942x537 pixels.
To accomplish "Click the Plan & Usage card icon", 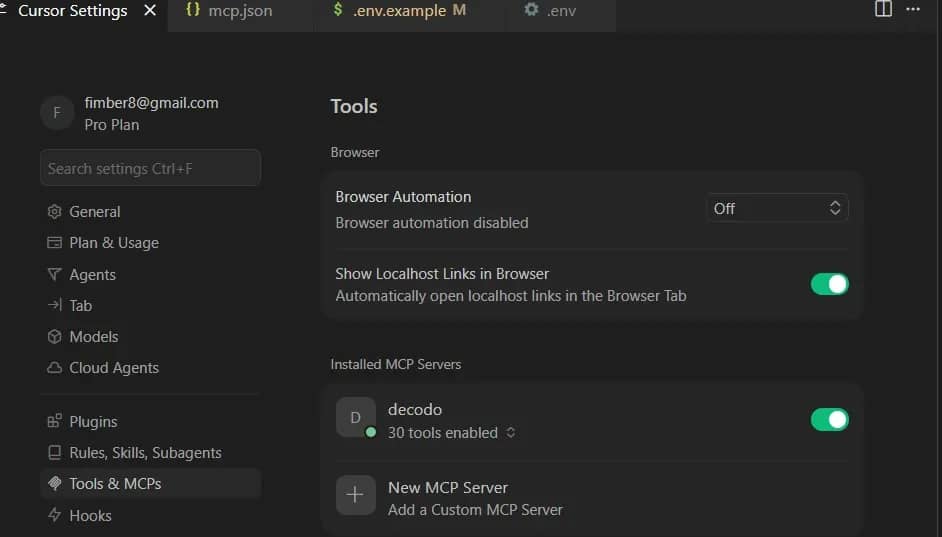I will pyautogui.click(x=55, y=243).
